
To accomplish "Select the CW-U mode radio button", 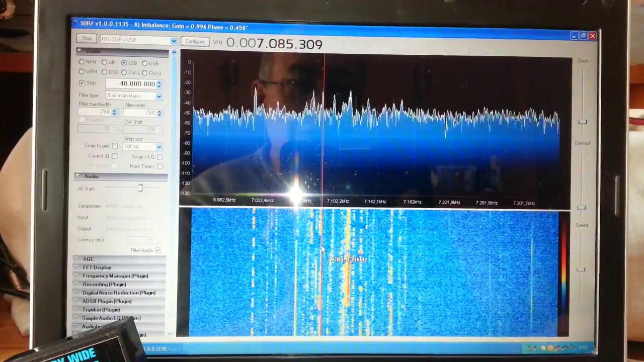I will 144,73.
